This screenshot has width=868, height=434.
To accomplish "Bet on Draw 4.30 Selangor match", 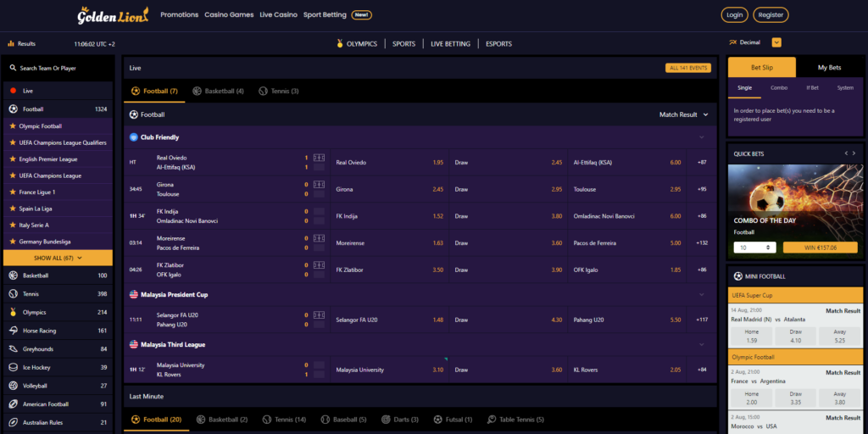I will [509, 320].
